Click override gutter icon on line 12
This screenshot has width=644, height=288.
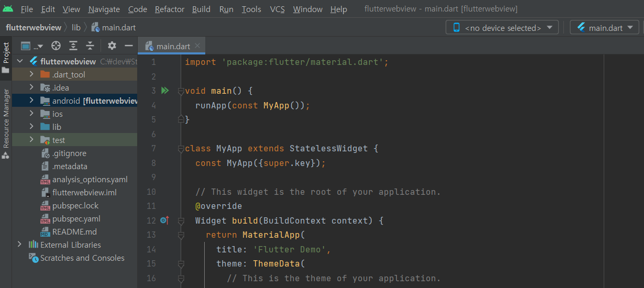point(164,220)
